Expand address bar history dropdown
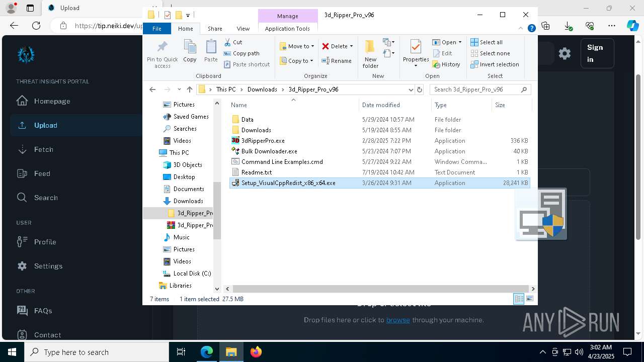This screenshot has width=644, height=362. click(411, 89)
